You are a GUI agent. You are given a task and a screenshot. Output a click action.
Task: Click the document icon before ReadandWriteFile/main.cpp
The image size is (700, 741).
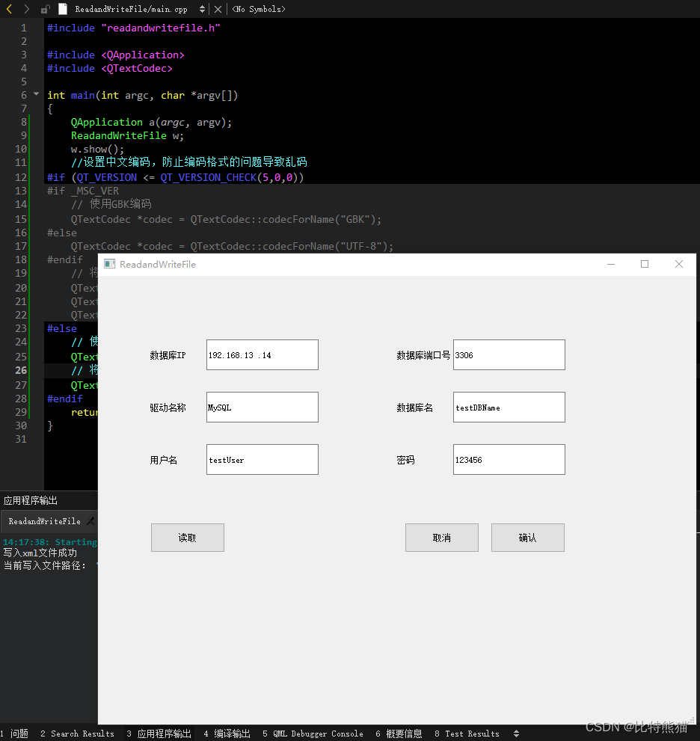[63, 9]
